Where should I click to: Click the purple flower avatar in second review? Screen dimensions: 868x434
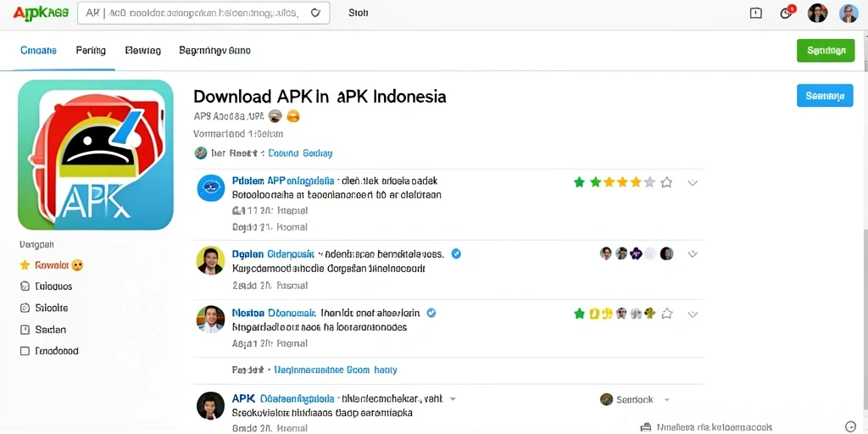point(636,253)
